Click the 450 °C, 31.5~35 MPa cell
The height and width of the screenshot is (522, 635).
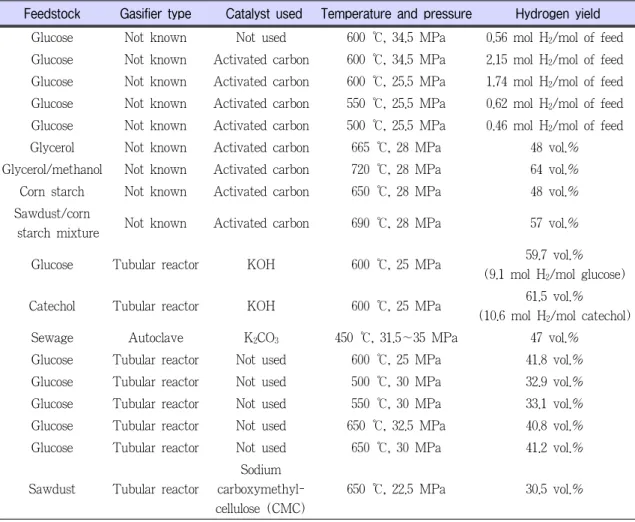pos(396,338)
